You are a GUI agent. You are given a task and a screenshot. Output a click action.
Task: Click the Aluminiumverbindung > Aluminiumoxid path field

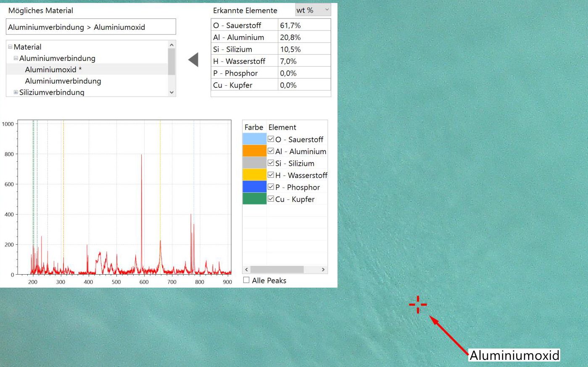coord(91,27)
